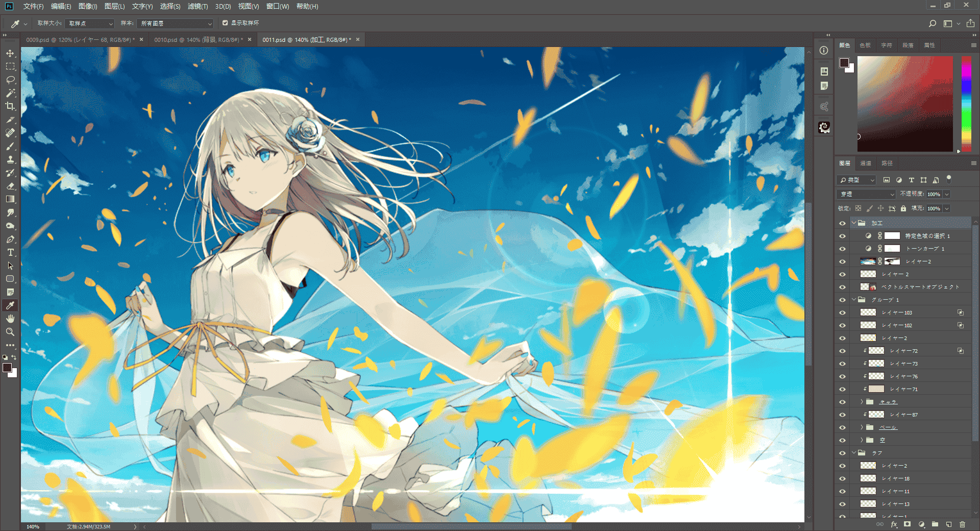Hide the トーンカーブ 1 layer
The width and height of the screenshot is (980, 531).
point(842,249)
